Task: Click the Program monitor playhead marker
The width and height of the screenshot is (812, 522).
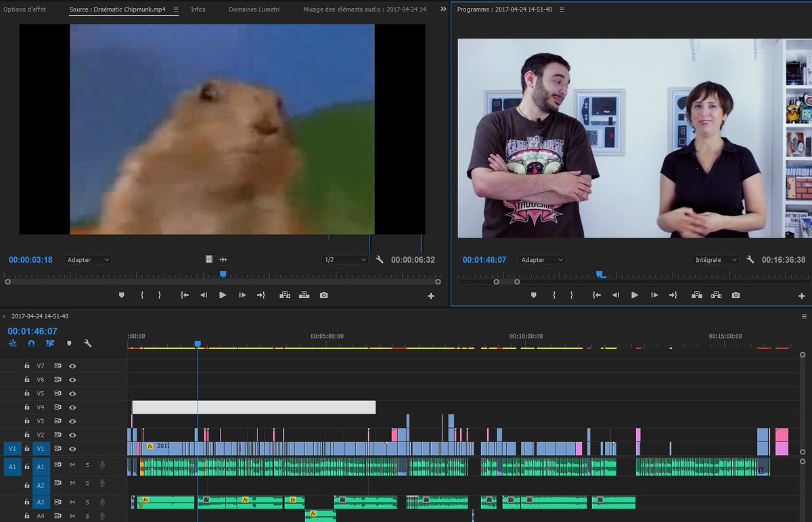Action: 600,274
